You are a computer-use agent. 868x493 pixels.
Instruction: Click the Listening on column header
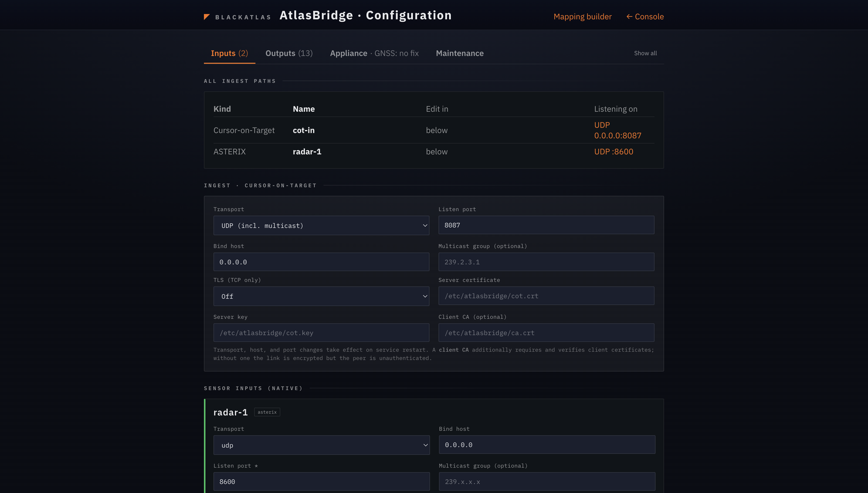pos(616,109)
